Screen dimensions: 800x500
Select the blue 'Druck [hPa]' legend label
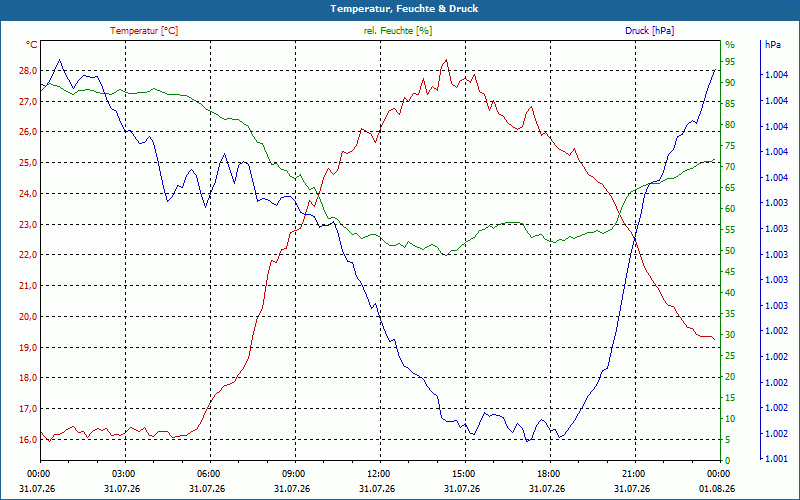649,31
